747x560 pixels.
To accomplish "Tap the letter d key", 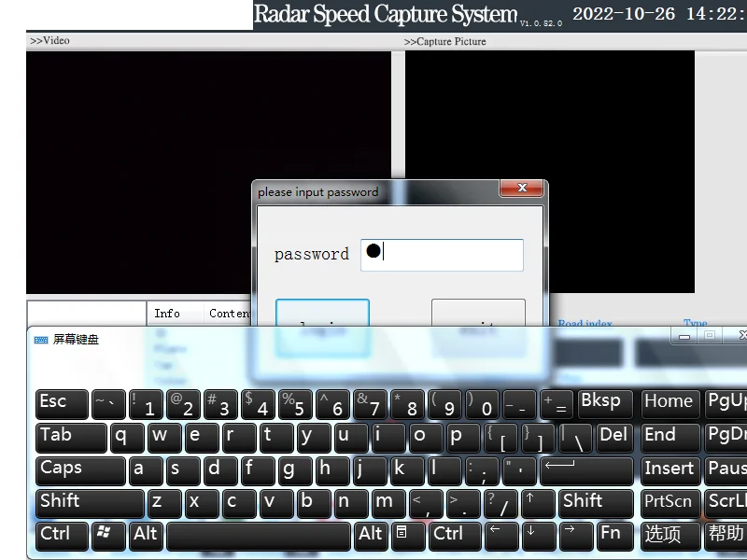I will click(220, 470).
